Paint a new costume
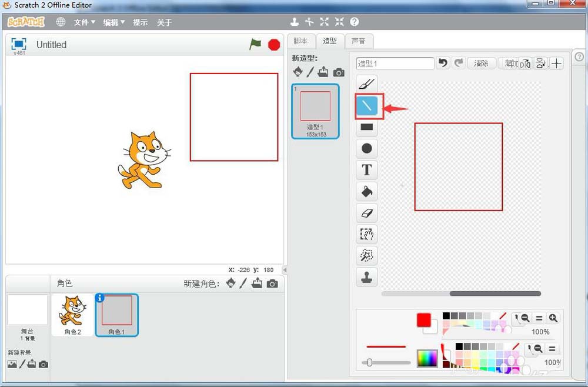588x387 pixels. (x=310, y=72)
